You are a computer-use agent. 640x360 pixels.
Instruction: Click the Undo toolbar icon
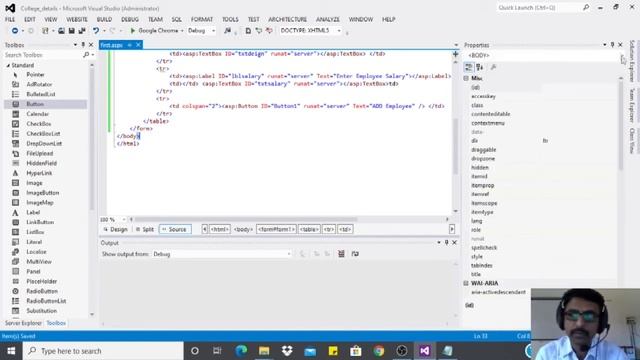96,31
